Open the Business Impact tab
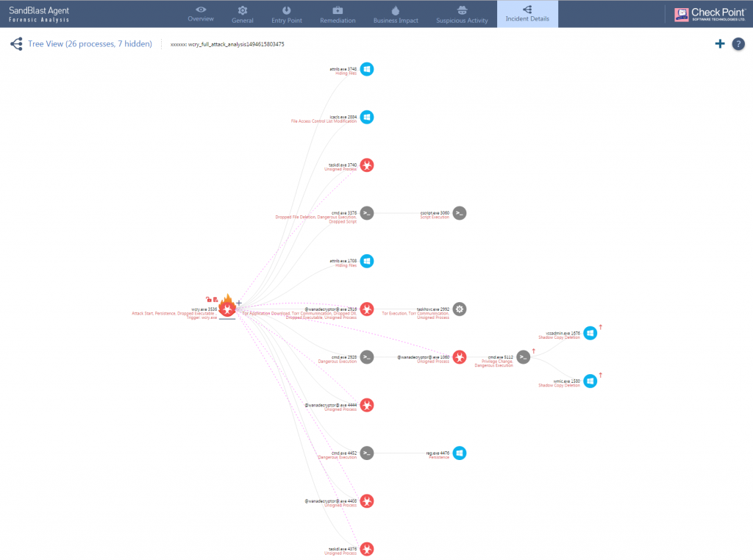 click(x=396, y=14)
